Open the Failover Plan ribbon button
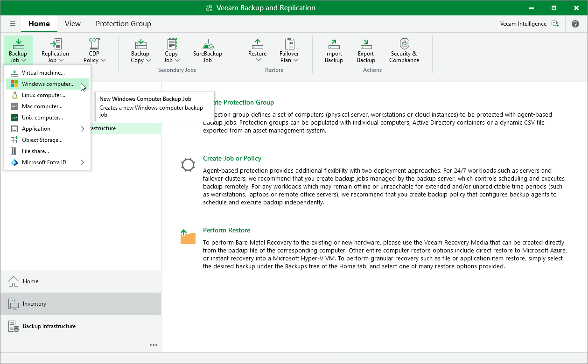Viewport: 588px width, 364px height. 289,50
